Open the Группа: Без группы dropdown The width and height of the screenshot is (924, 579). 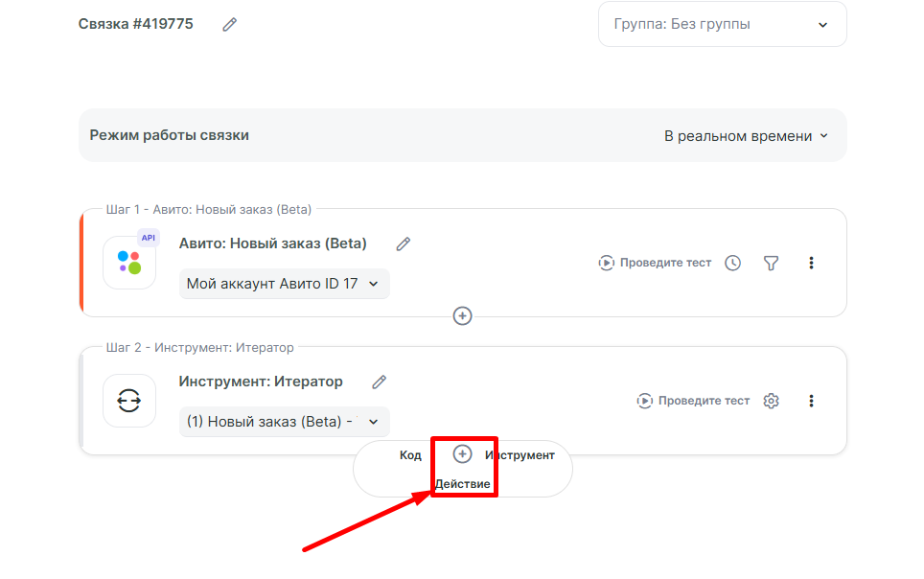tap(722, 25)
